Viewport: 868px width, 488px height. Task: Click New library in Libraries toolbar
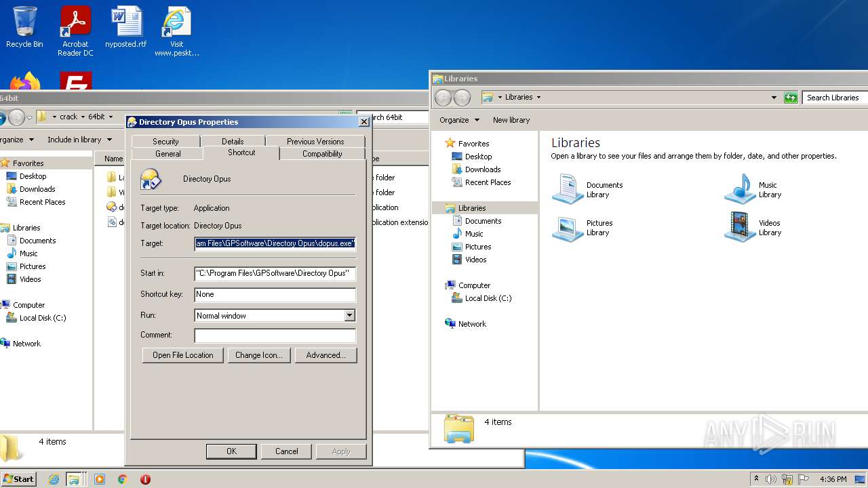[511, 120]
